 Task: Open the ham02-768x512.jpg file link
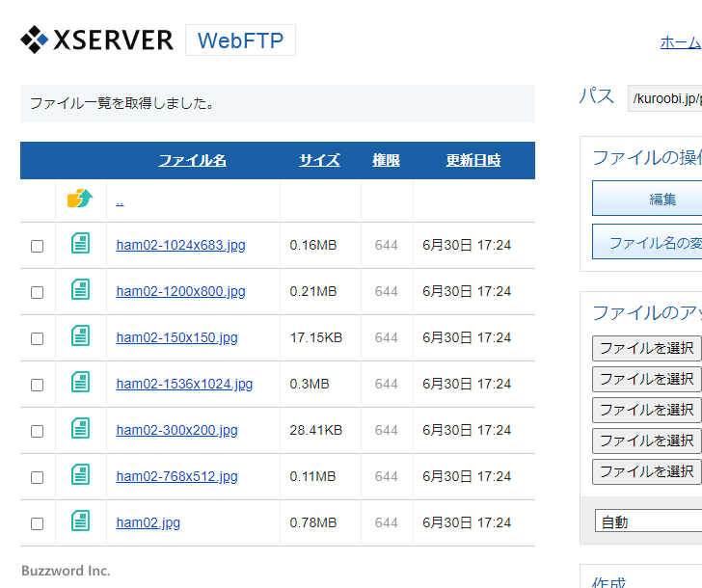click(x=176, y=476)
